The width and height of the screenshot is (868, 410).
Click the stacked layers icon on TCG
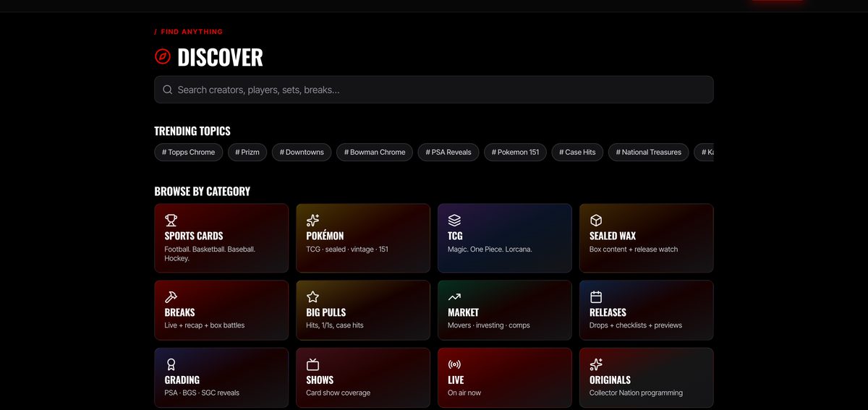click(x=454, y=220)
